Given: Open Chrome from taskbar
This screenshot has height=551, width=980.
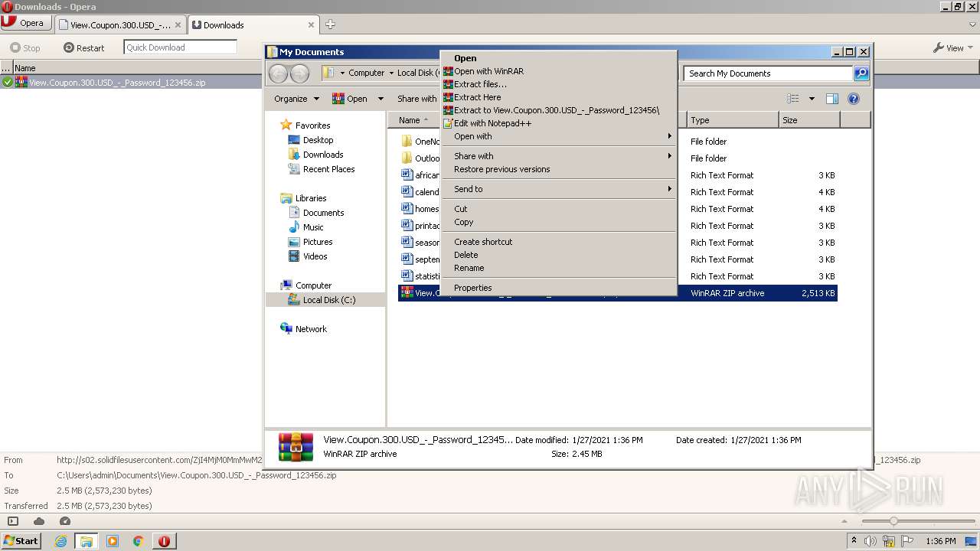Looking at the screenshot, I should click(139, 541).
